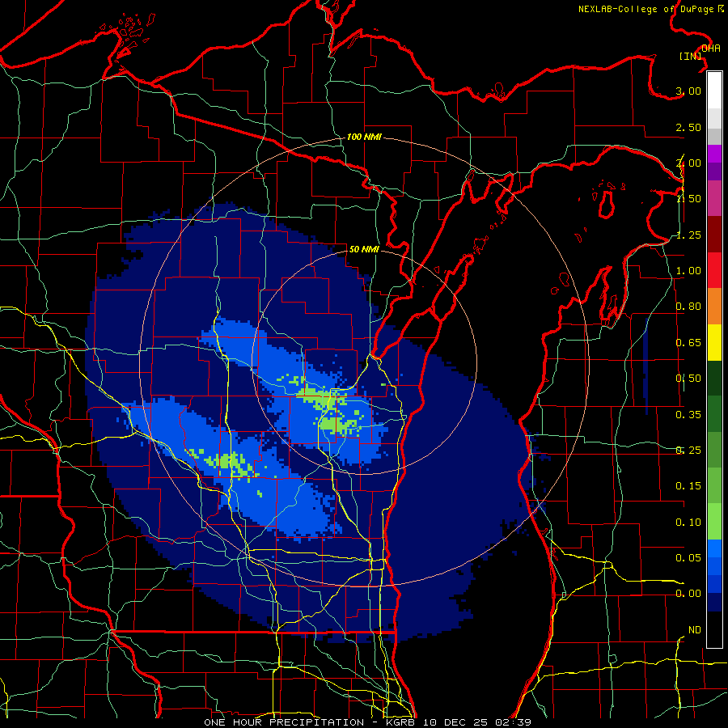Click the 0.80 legend value
The image size is (728, 728).
click(688, 307)
